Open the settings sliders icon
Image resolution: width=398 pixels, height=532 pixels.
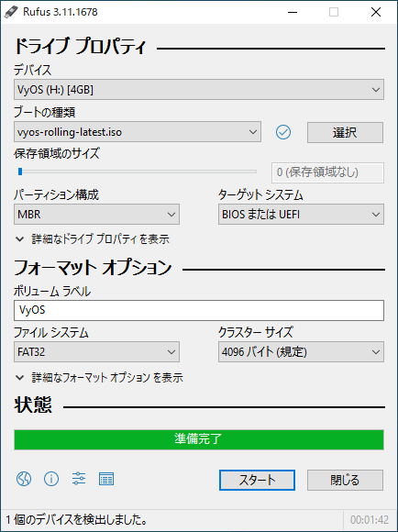point(79,479)
